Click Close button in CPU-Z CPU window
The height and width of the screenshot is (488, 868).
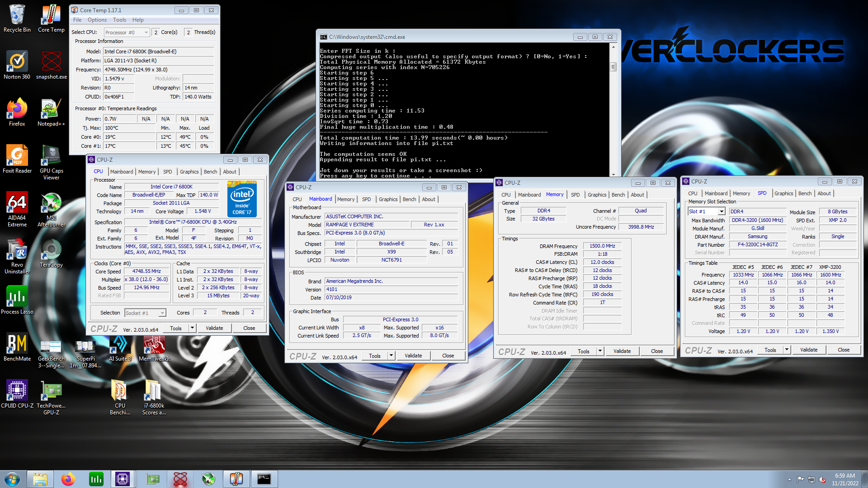click(x=249, y=328)
